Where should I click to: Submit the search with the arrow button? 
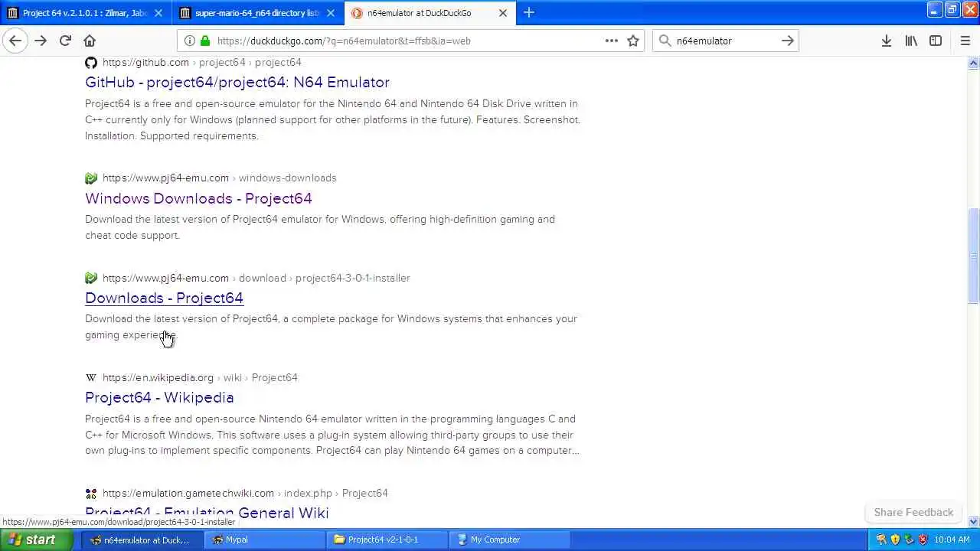(787, 41)
